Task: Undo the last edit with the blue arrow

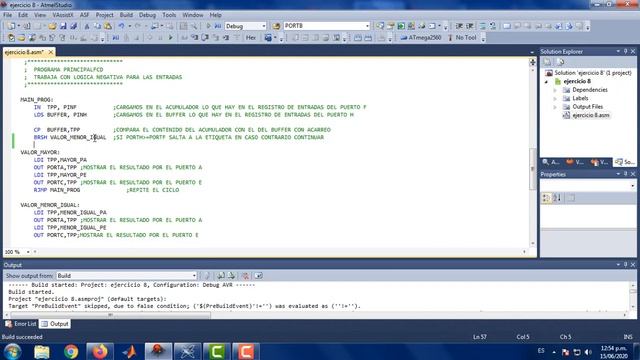Action: (x=121, y=26)
